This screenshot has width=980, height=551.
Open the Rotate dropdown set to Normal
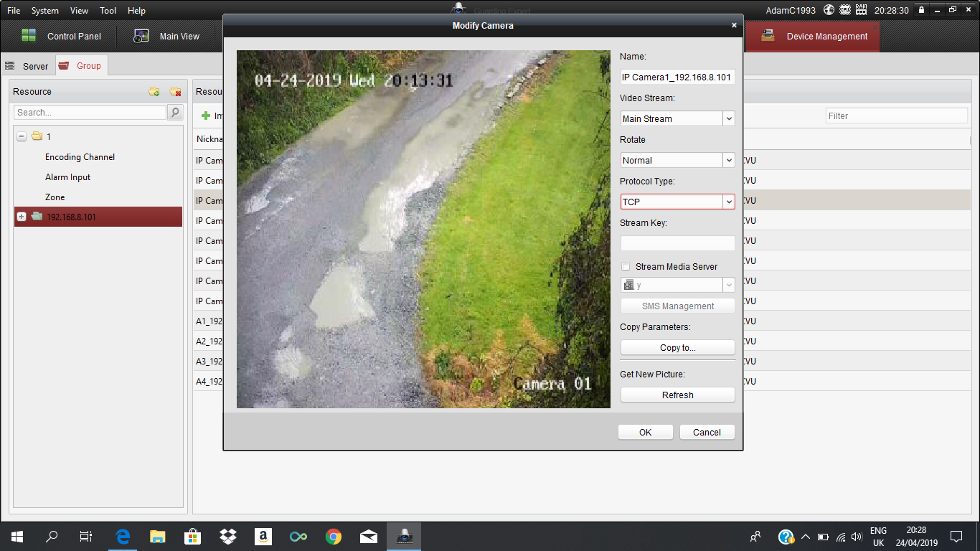pos(729,161)
